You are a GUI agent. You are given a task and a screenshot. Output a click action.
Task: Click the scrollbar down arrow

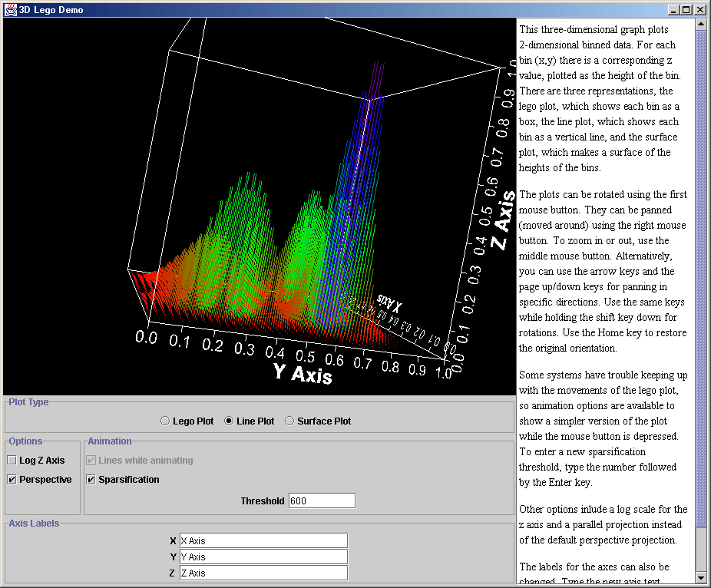click(701, 578)
